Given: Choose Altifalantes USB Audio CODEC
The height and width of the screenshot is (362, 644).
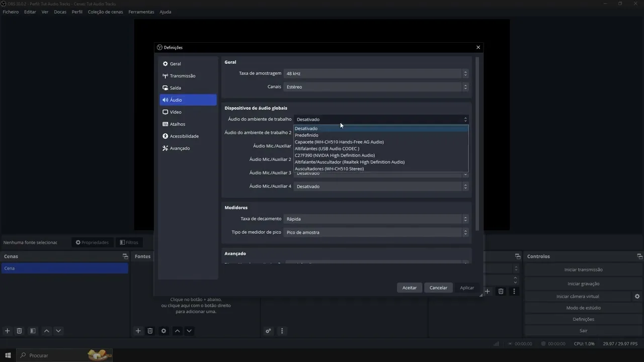Looking at the screenshot, I should point(381,149).
